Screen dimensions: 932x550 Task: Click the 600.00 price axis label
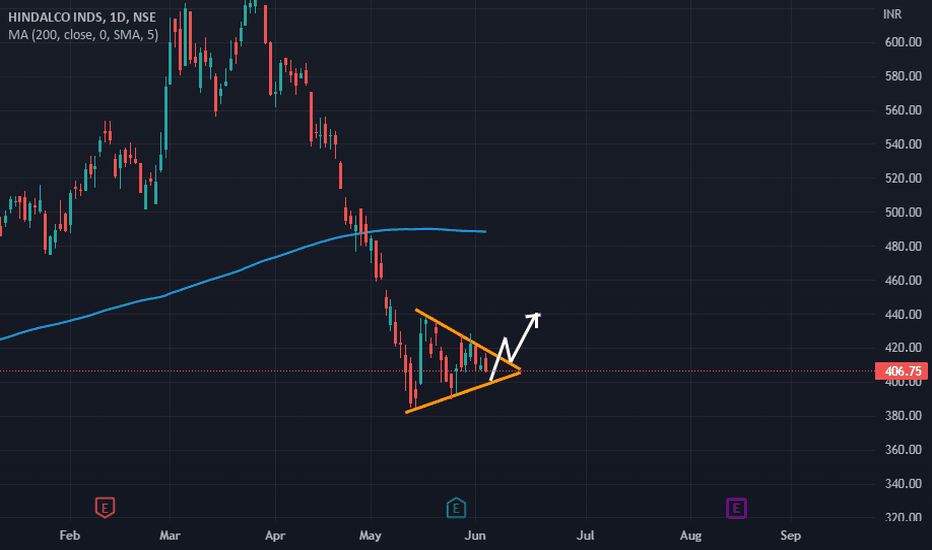(903, 42)
